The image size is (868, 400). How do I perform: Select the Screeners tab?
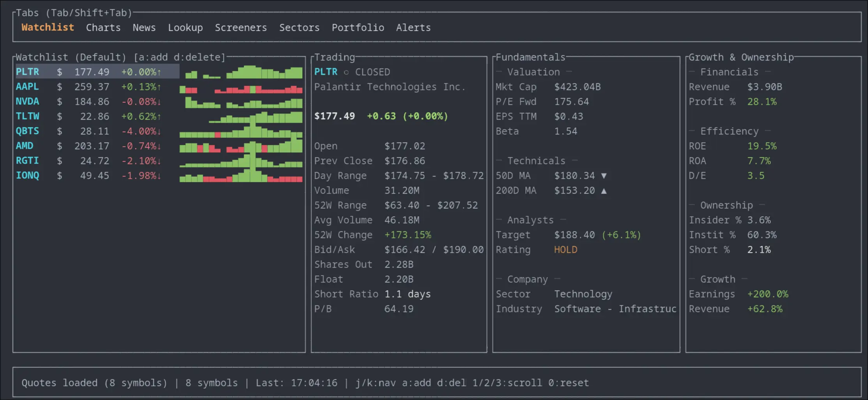click(x=241, y=27)
